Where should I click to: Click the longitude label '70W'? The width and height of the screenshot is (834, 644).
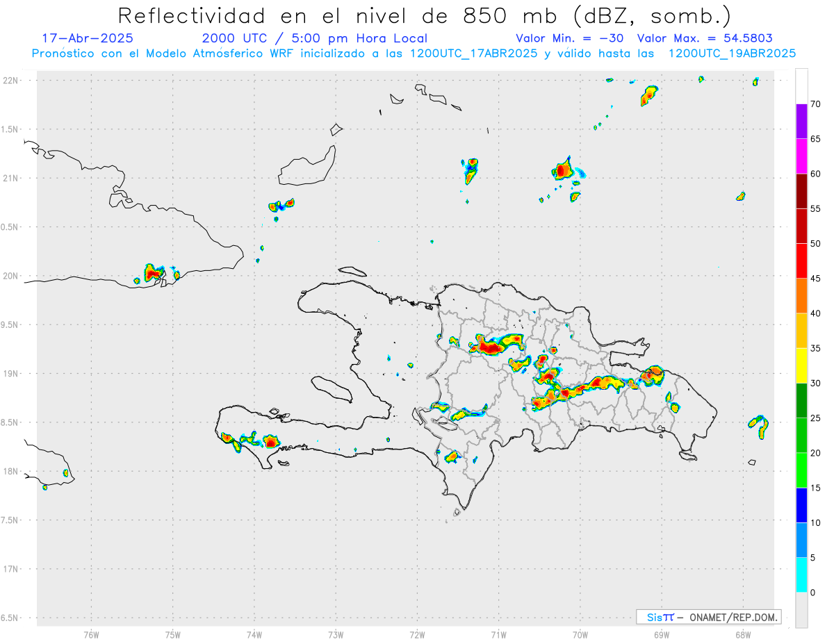point(580,635)
